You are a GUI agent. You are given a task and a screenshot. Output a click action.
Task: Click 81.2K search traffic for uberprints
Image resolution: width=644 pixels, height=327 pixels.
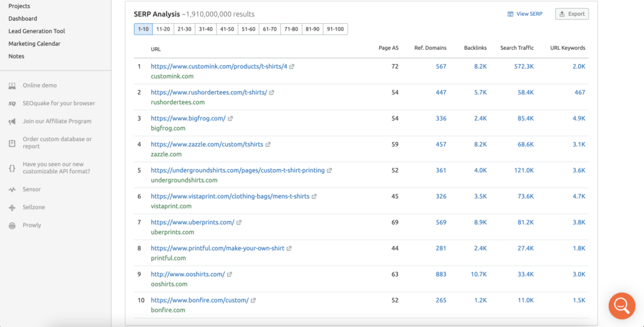pos(526,222)
